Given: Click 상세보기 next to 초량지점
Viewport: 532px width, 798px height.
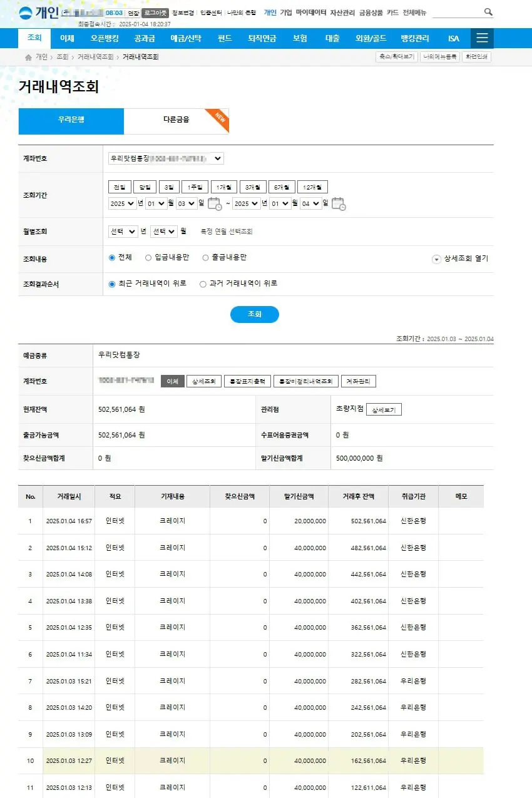Looking at the screenshot, I should (384, 410).
